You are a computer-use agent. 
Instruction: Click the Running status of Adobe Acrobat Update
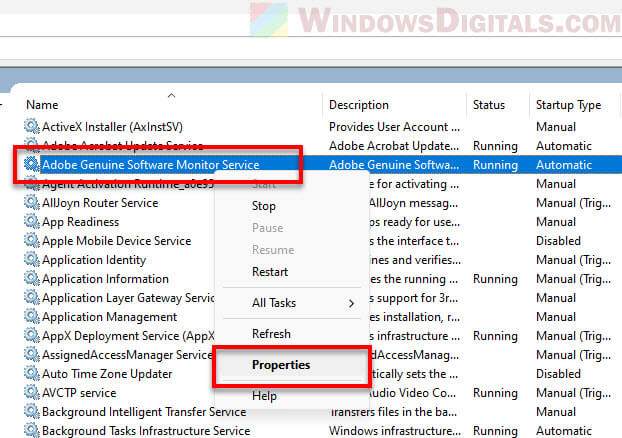[495, 146]
